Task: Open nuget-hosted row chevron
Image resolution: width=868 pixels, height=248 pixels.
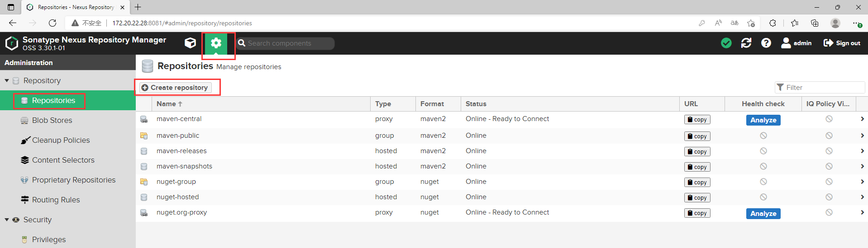Action: 862,197
